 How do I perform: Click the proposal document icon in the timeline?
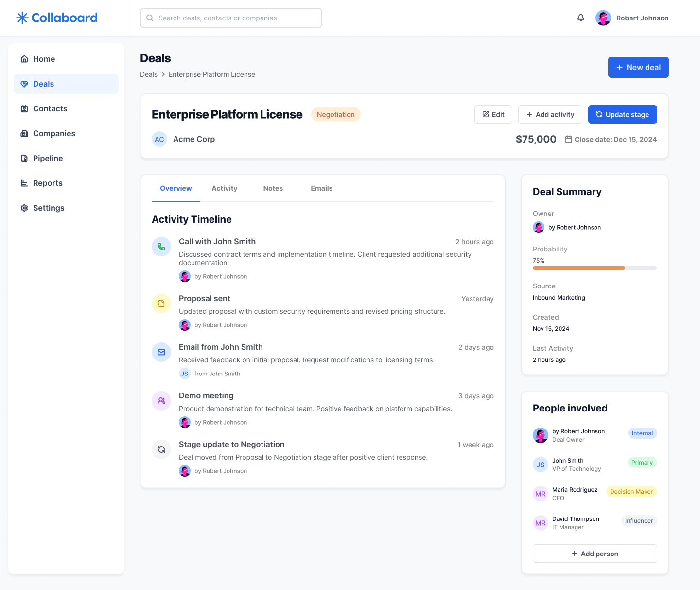click(161, 304)
